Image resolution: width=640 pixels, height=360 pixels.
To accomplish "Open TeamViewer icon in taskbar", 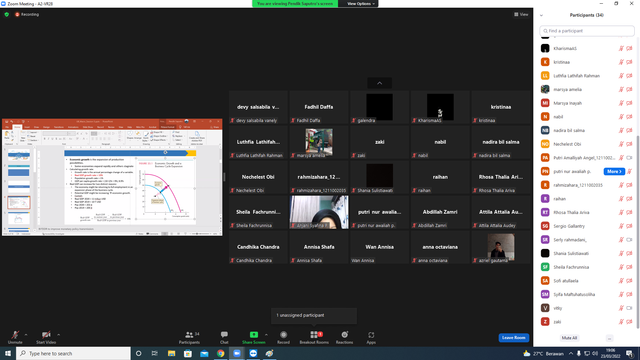I will point(253,353).
